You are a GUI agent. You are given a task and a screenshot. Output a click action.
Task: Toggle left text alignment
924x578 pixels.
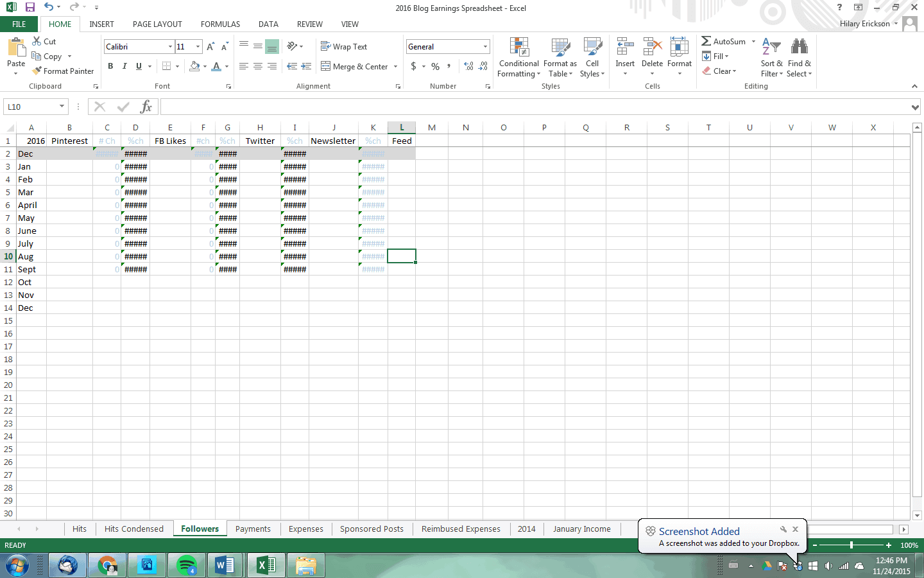pyautogui.click(x=244, y=66)
